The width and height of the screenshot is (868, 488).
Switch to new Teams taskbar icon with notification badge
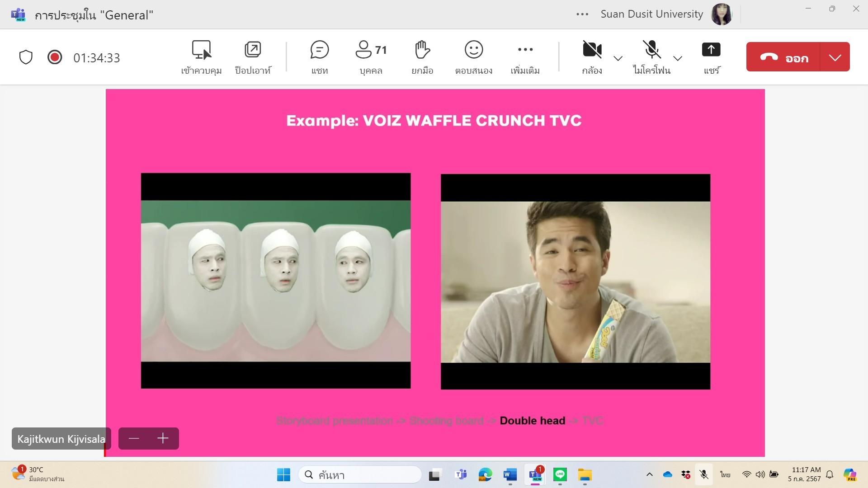point(535,475)
